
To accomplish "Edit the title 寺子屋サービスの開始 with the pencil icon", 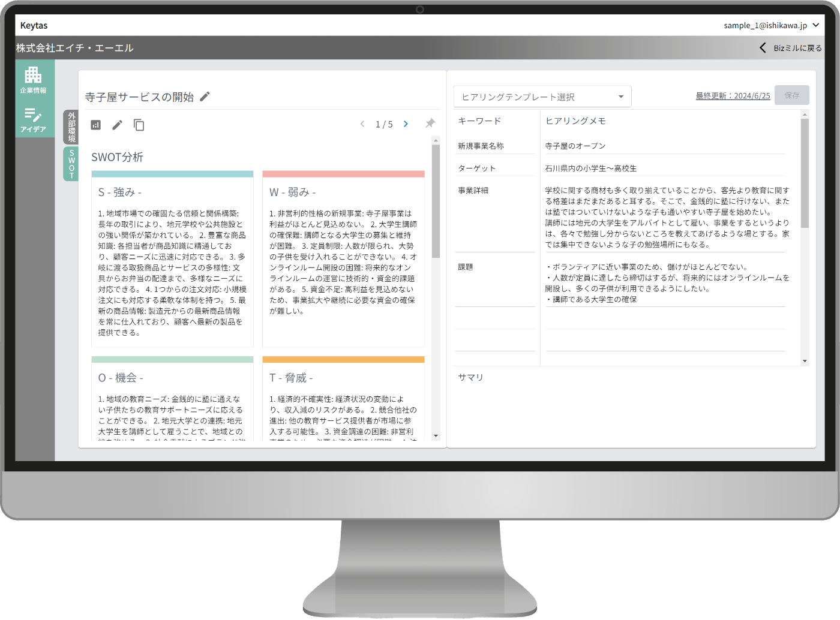I will tap(205, 97).
